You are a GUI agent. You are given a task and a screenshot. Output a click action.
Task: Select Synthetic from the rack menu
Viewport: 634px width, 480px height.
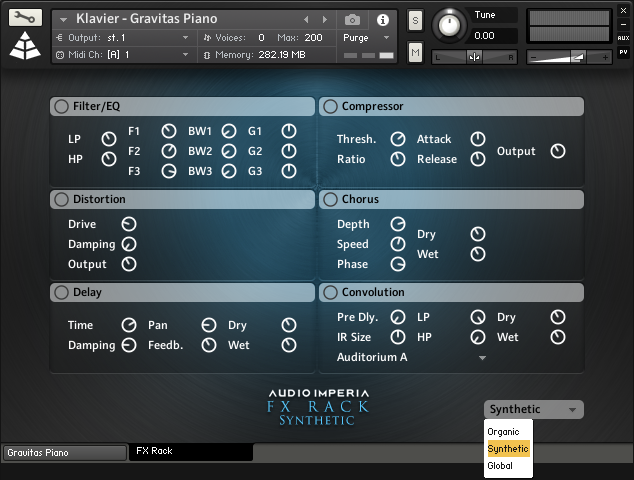pyautogui.click(x=508, y=449)
